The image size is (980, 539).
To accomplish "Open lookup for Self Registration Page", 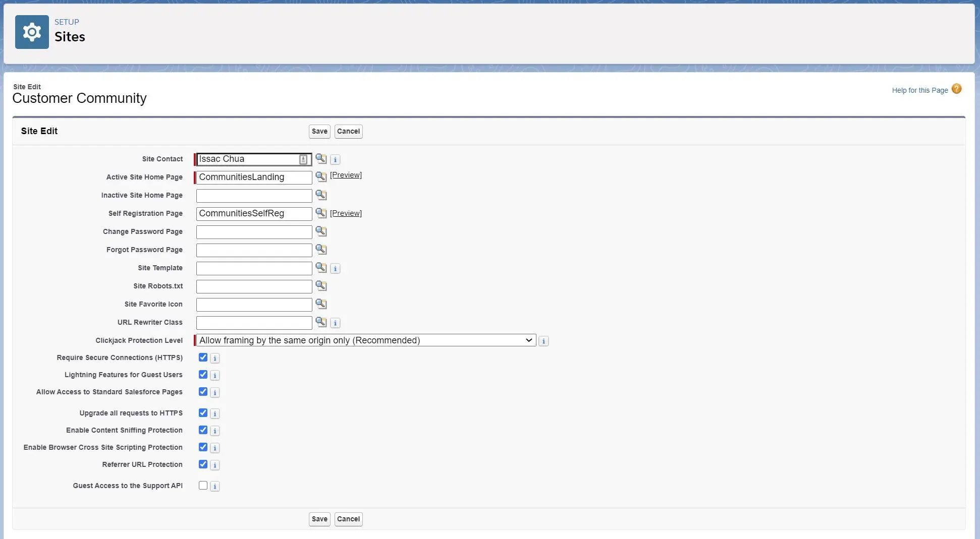I will [321, 213].
